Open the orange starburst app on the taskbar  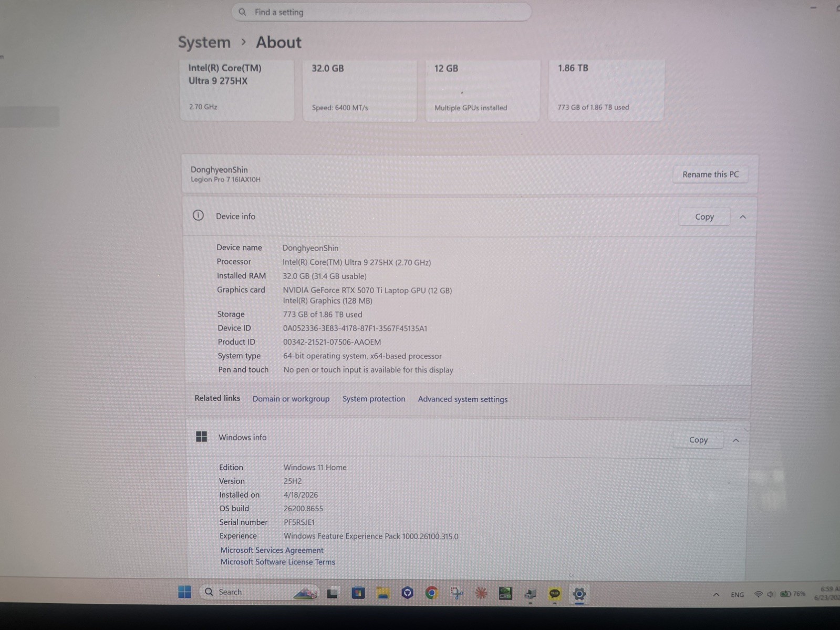point(481,593)
